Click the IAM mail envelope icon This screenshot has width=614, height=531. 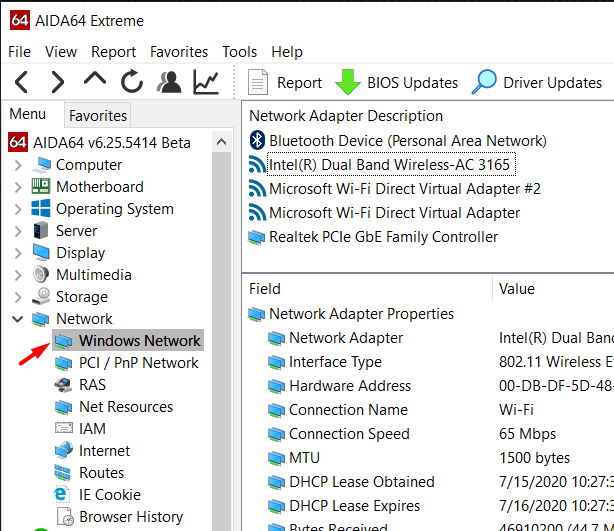(x=63, y=428)
